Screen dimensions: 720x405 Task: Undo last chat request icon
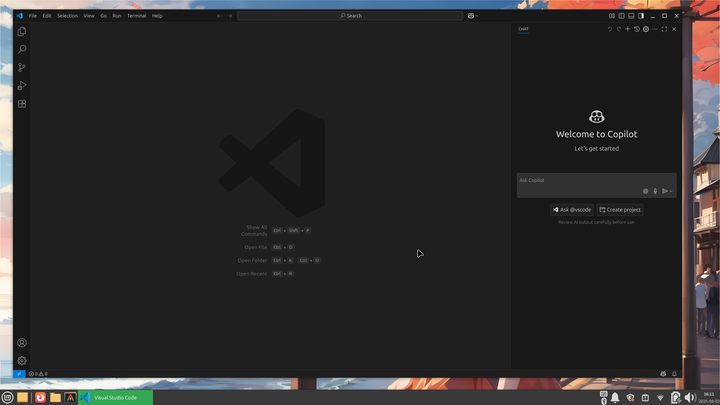pyautogui.click(x=610, y=29)
